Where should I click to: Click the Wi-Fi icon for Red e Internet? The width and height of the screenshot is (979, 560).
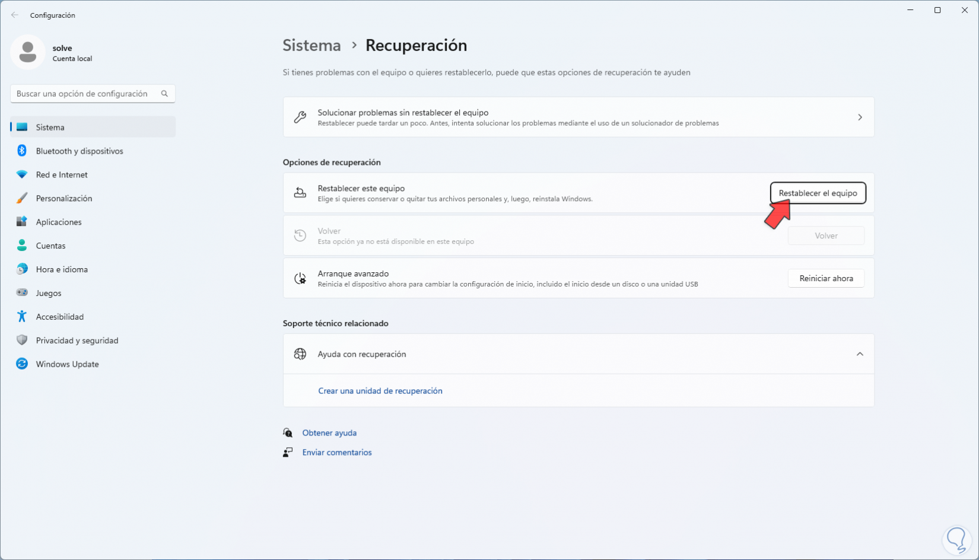tap(22, 174)
